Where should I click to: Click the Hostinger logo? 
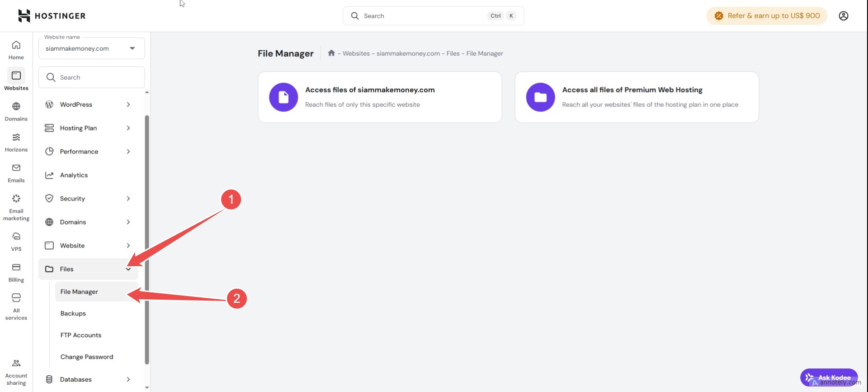pyautogui.click(x=52, y=16)
